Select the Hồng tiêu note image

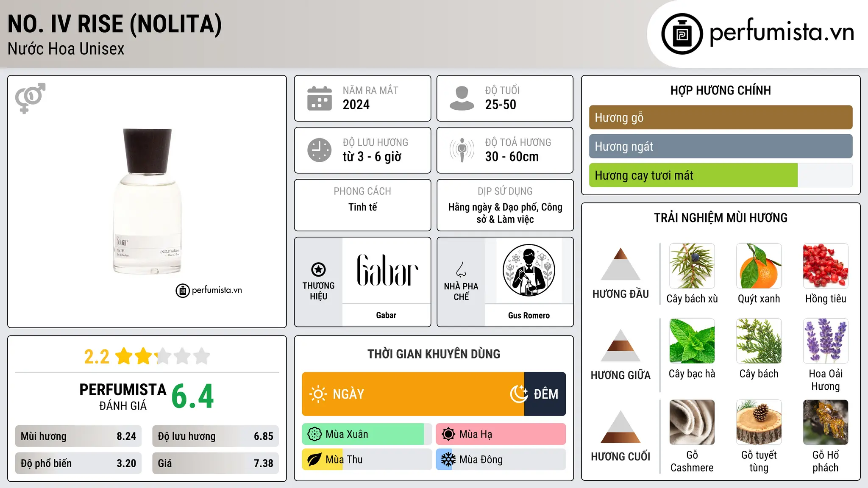click(826, 266)
